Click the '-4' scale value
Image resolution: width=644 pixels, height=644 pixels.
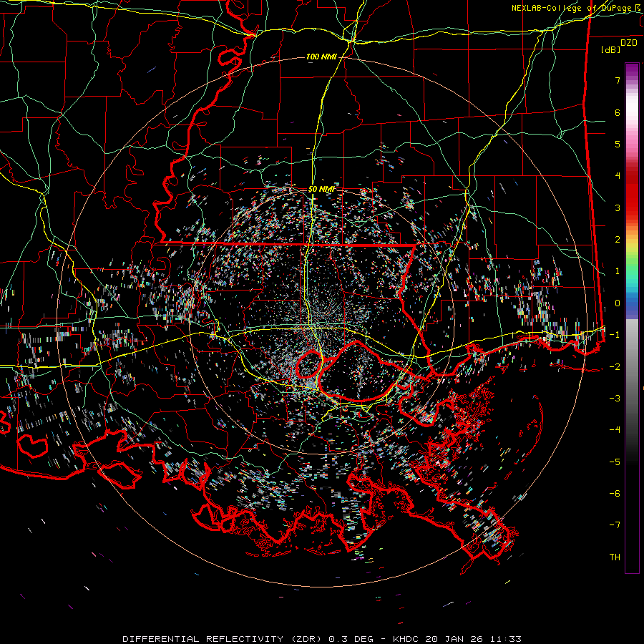pyautogui.click(x=615, y=430)
